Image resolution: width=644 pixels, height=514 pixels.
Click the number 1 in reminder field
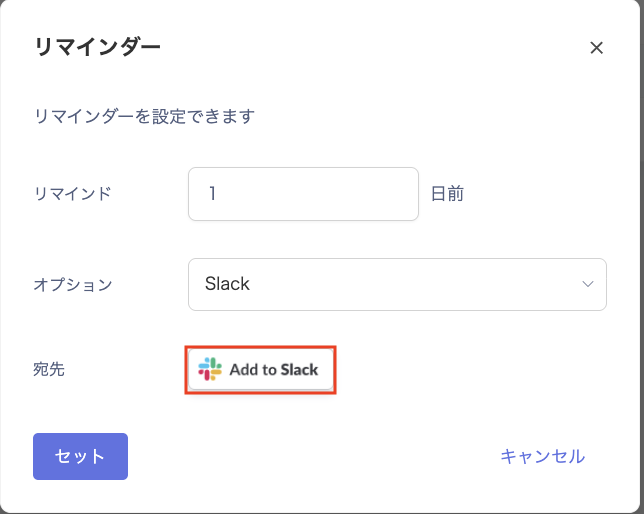(x=212, y=194)
